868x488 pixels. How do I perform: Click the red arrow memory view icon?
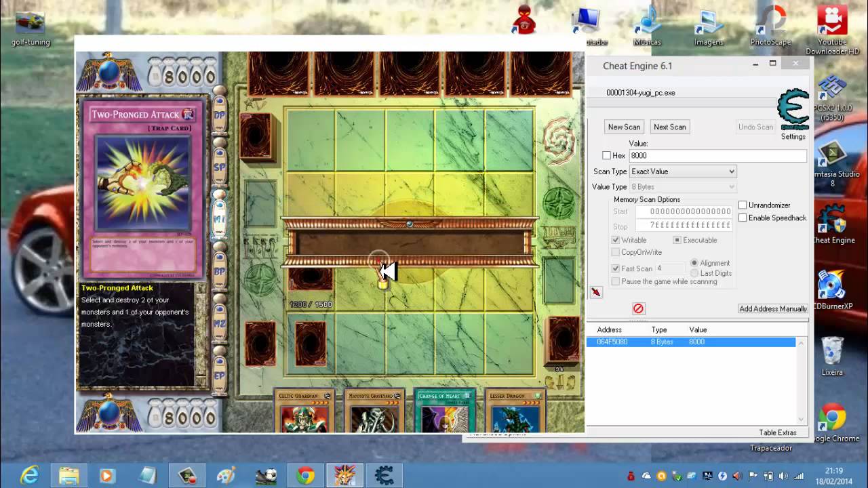point(596,292)
